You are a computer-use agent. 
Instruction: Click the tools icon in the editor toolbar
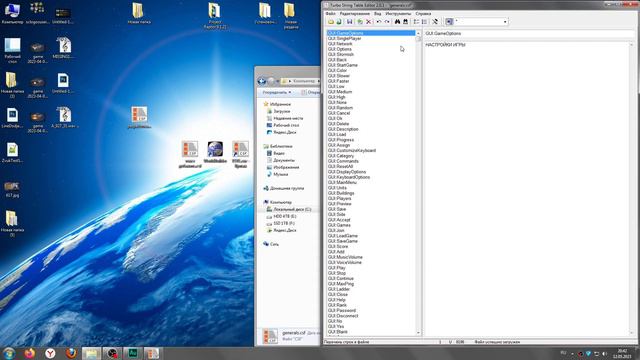[435, 22]
